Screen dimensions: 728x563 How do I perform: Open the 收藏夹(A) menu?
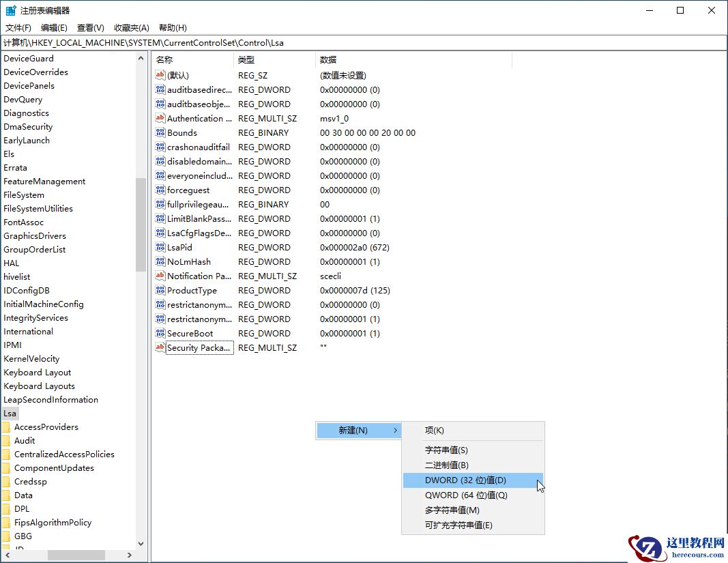point(132,27)
